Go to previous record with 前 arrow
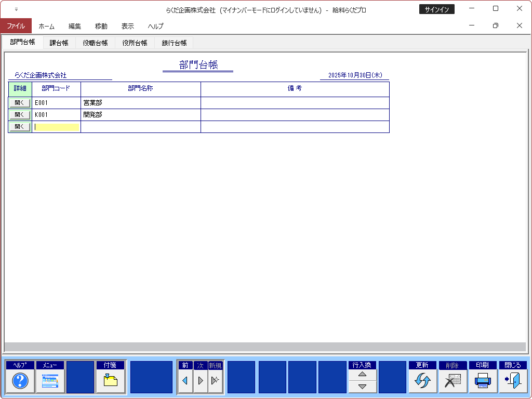This screenshot has width=532, height=399. click(185, 381)
